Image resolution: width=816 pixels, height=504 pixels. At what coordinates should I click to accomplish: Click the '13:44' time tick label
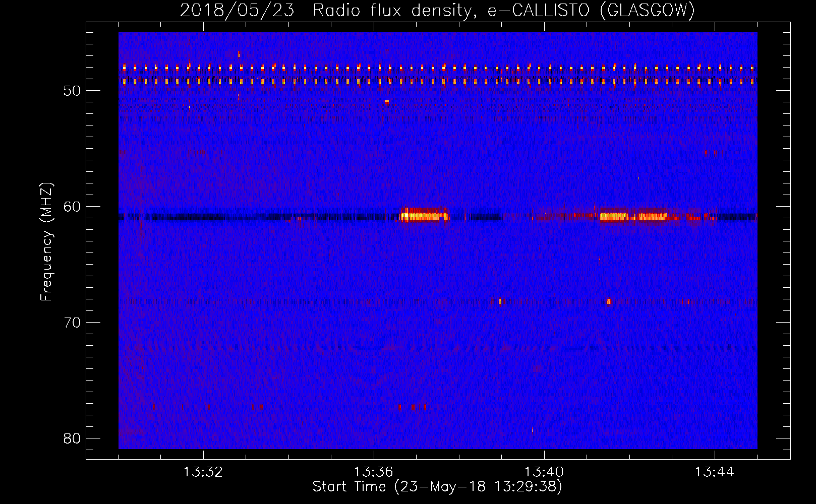coord(715,472)
